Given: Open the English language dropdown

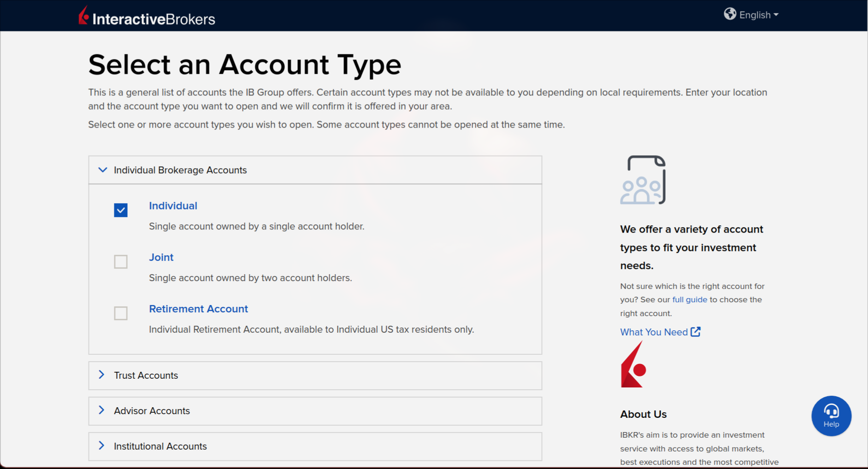Looking at the screenshot, I should (759, 15).
